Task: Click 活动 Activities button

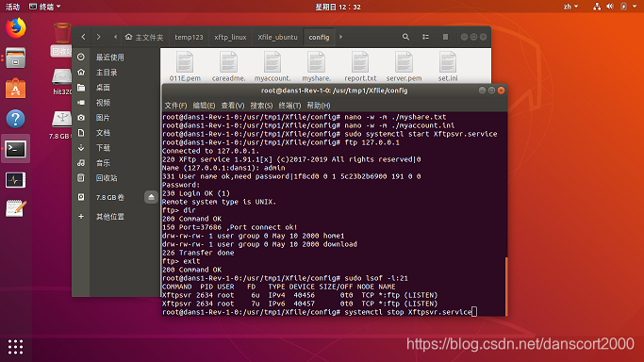Action: point(12,7)
